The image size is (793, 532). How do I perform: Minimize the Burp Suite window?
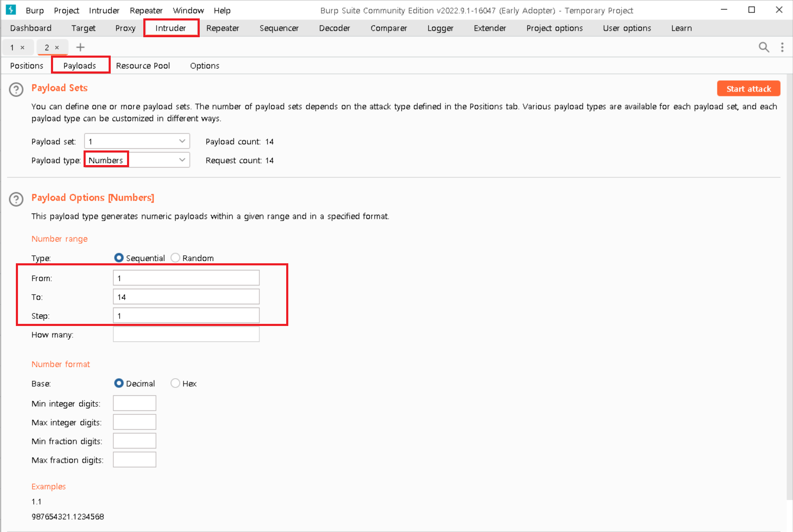724,10
